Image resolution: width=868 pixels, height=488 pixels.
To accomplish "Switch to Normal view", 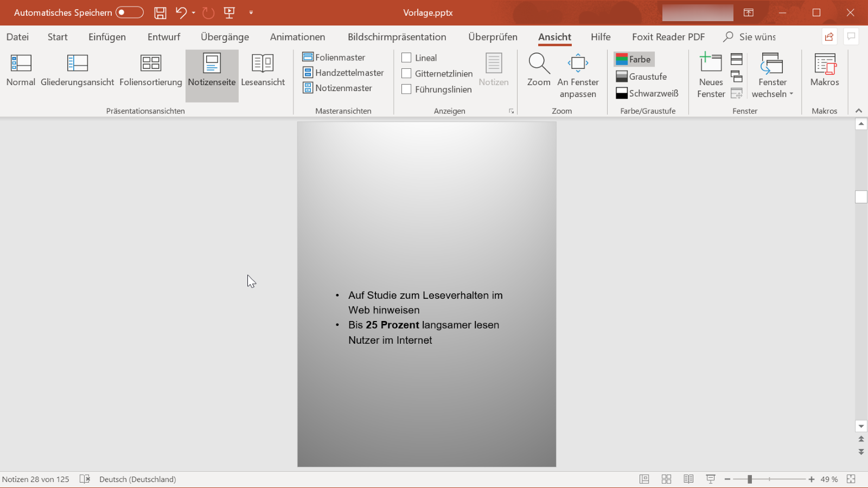I will 21,70.
